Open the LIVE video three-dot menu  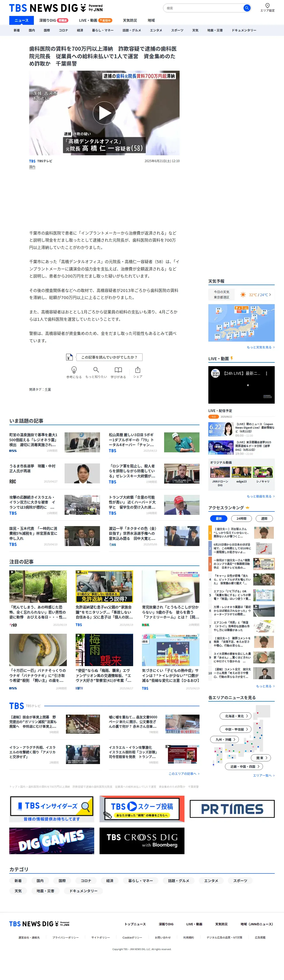(267, 373)
